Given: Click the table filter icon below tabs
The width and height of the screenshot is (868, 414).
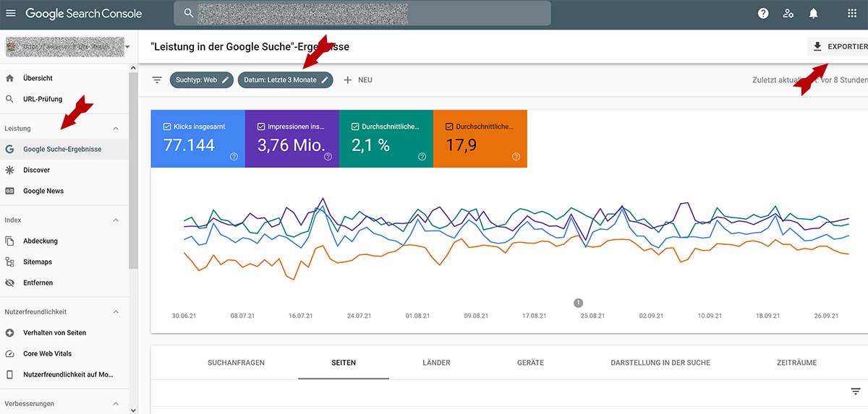Looking at the screenshot, I should tap(856, 392).
